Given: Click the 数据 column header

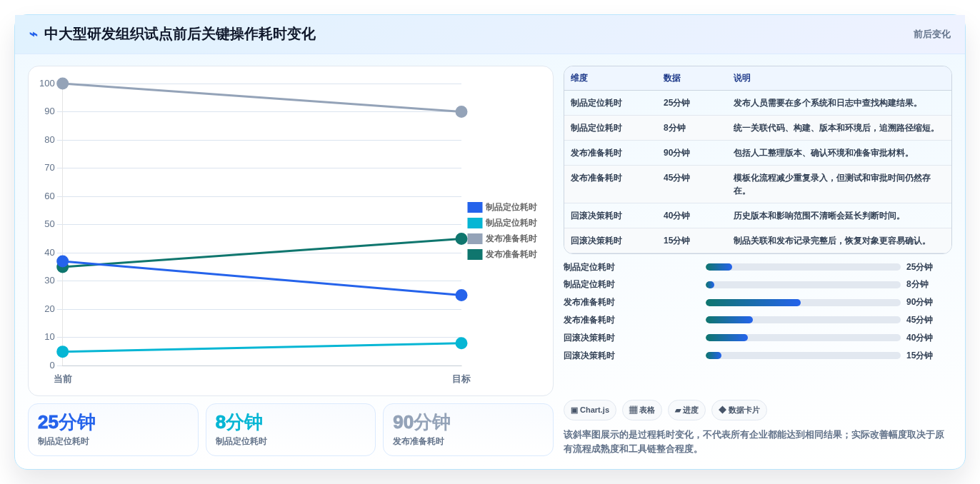Looking at the screenshot, I should click(x=672, y=79).
